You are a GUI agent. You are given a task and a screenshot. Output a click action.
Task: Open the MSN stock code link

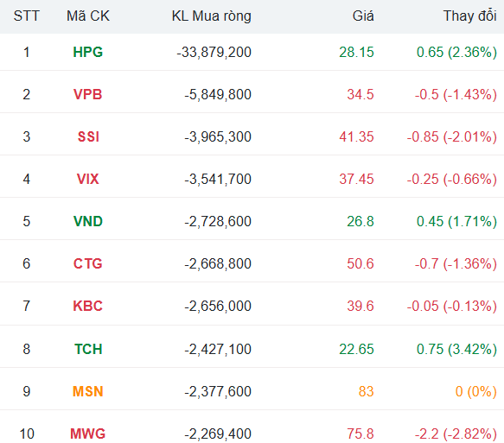[88, 391]
